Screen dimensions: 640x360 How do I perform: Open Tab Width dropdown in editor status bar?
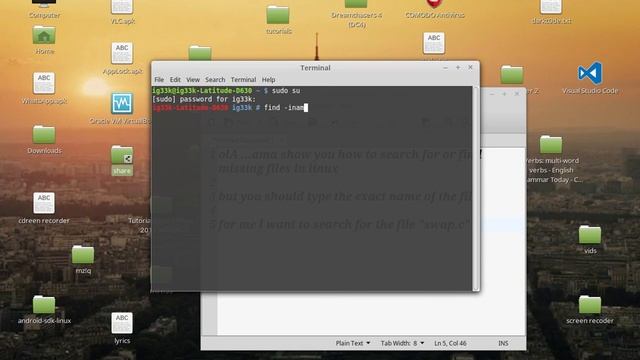(402, 343)
